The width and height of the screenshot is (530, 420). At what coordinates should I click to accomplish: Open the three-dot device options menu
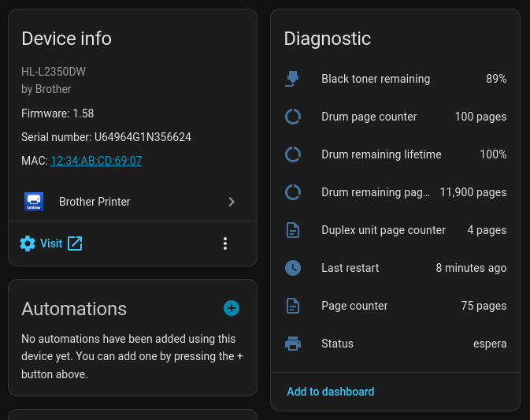coord(225,243)
